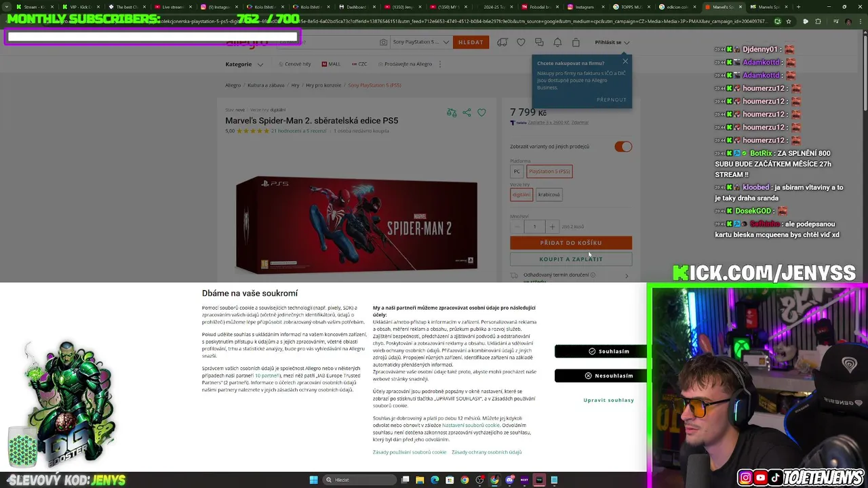Open Cenové hity navigation link
868x488 pixels.
(x=294, y=64)
